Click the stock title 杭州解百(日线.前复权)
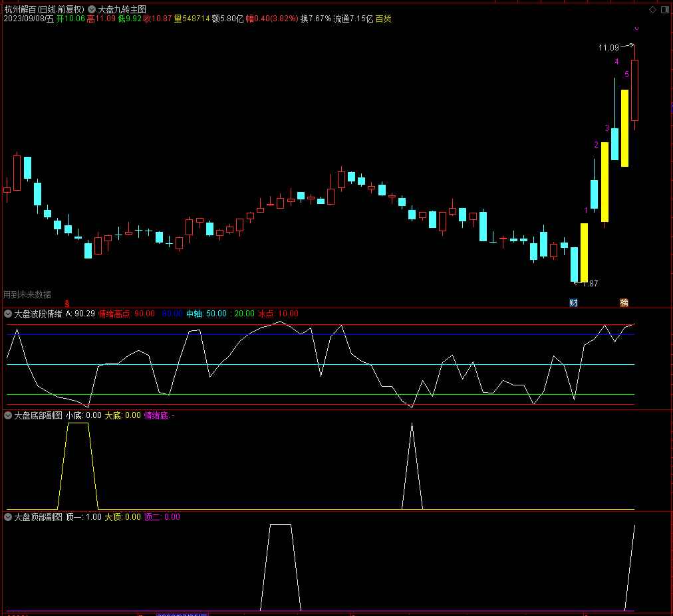Viewport: 673px width, 616px height. click(x=44, y=9)
